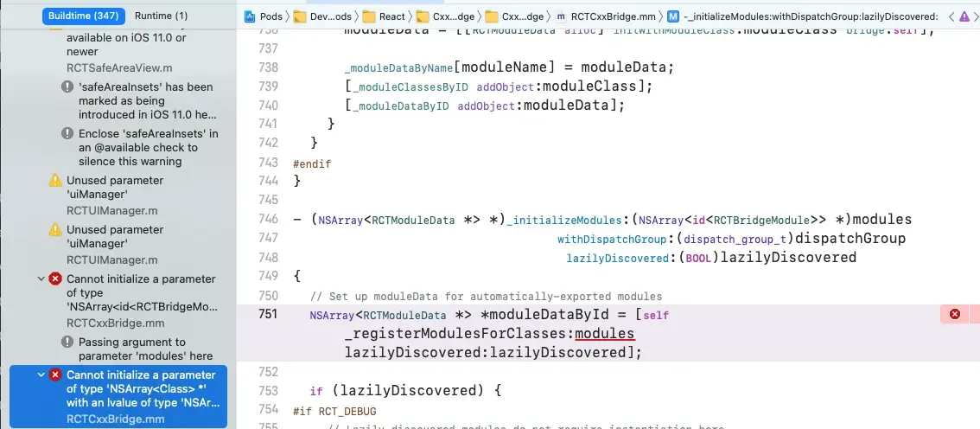Open the Dev...ods folder breadcrumb
Screen dimensions: 980x429
tap(325, 16)
